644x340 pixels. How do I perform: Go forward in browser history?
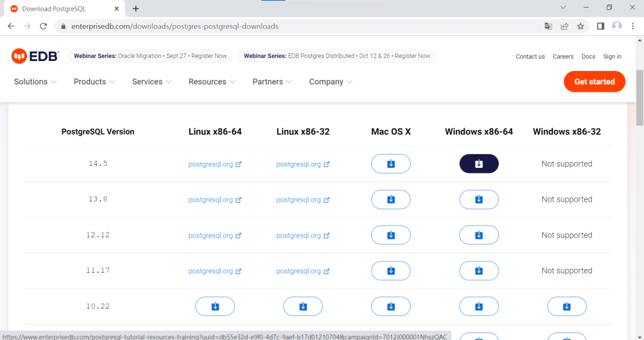[27, 26]
